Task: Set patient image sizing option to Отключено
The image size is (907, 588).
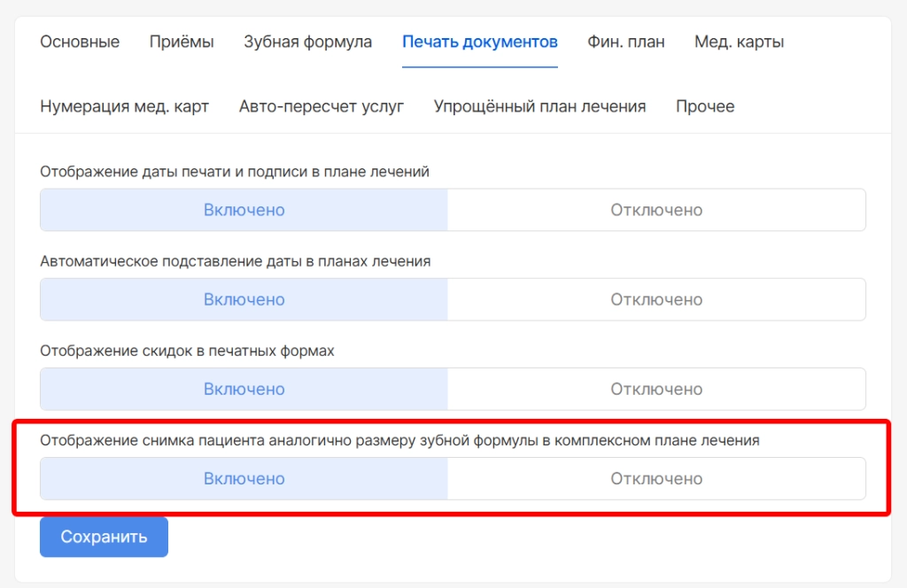Action: click(x=655, y=478)
